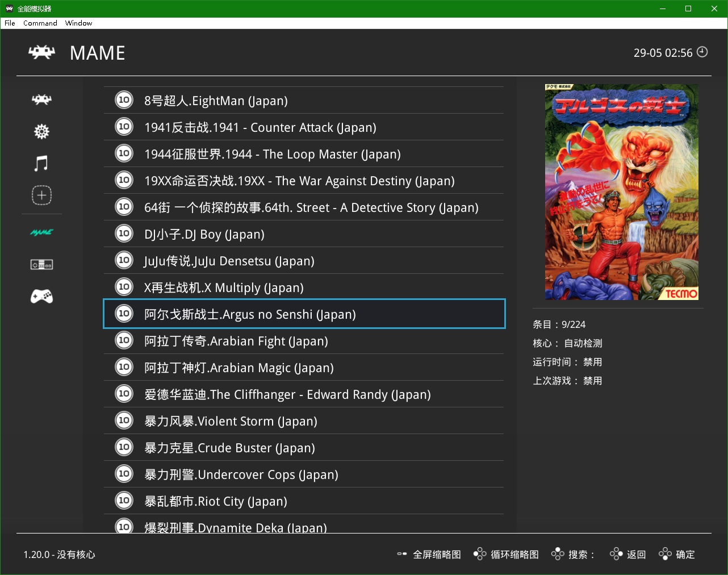Maximize the 全能模拟器 window

tap(688, 9)
